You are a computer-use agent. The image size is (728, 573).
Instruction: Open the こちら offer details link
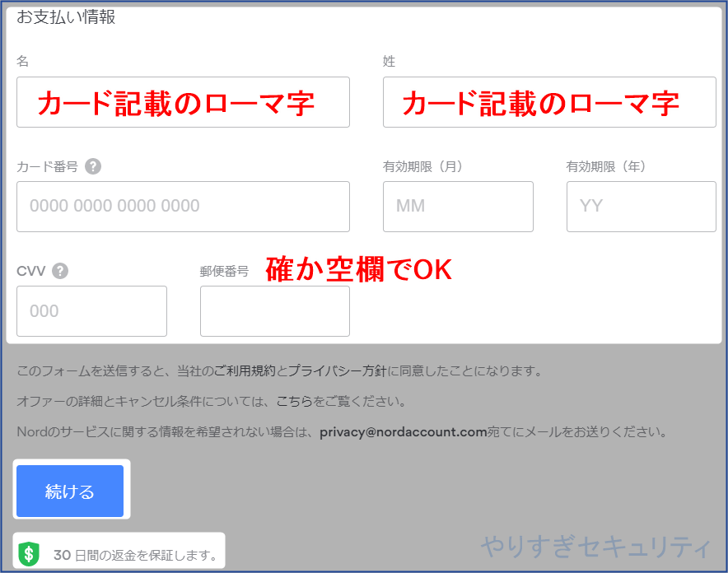pyautogui.click(x=295, y=401)
